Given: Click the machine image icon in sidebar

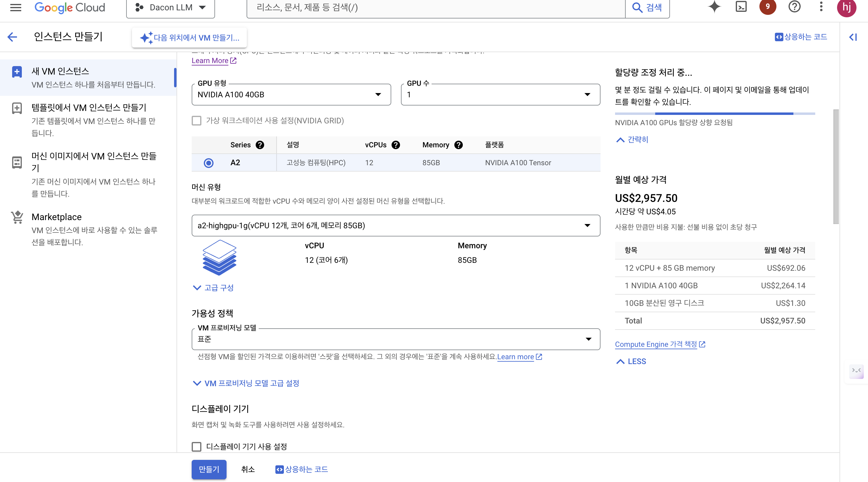Looking at the screenshot, I should point(17,162).
